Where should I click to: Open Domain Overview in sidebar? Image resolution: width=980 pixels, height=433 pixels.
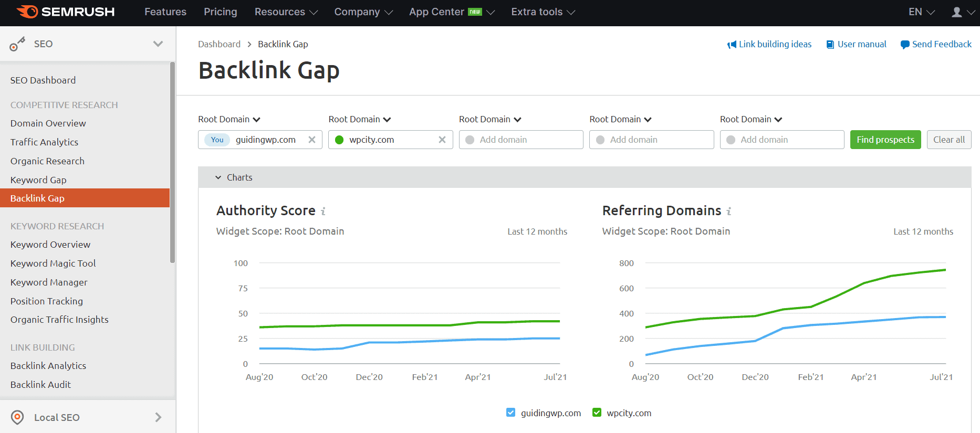point(48,123)
